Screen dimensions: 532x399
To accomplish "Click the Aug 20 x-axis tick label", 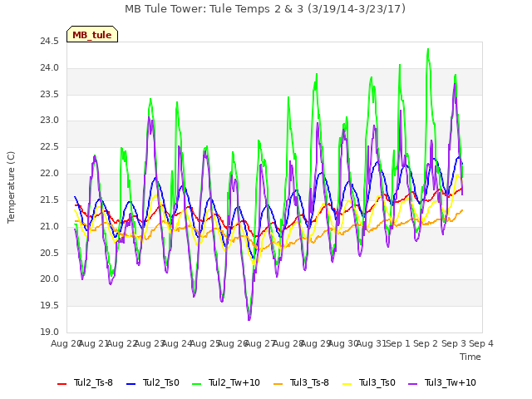I will [x=66, y=343].
